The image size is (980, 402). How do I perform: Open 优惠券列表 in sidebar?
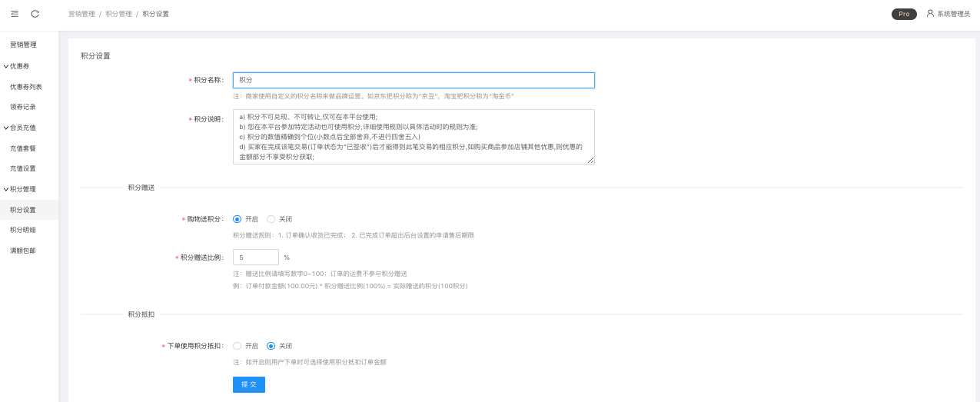tap(26, 87)
